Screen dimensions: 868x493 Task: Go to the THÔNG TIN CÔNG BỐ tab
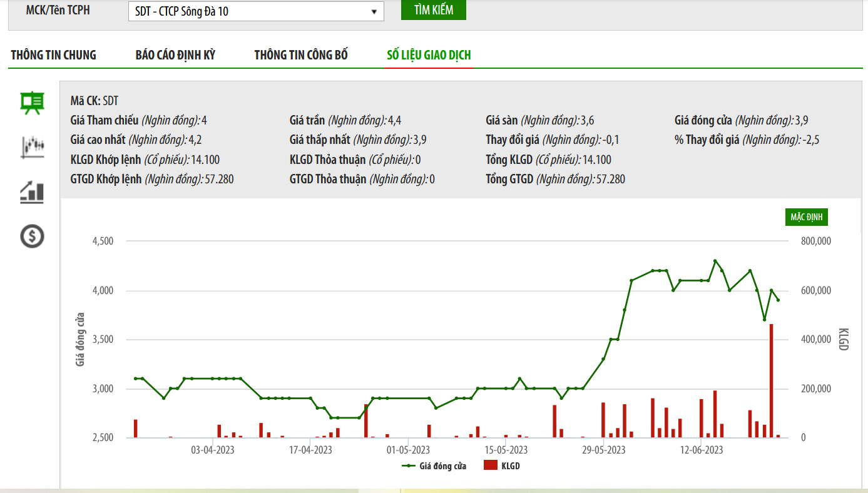(x=301, y=55)
